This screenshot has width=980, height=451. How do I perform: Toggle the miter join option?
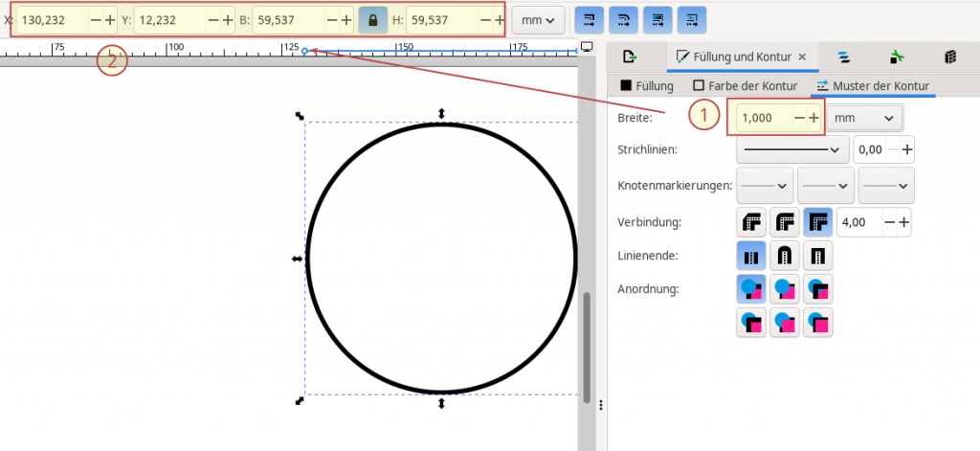pyautogui.click(x=817, y=222)
